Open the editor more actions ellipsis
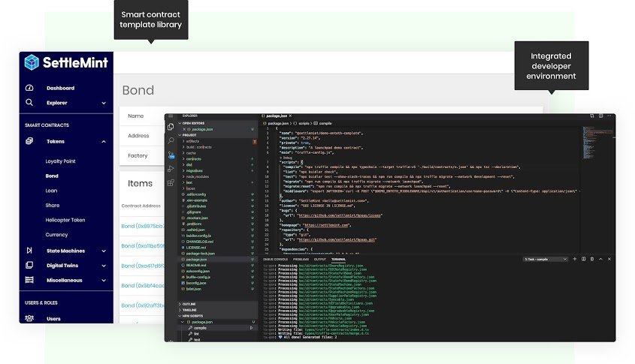 (609, 116)
